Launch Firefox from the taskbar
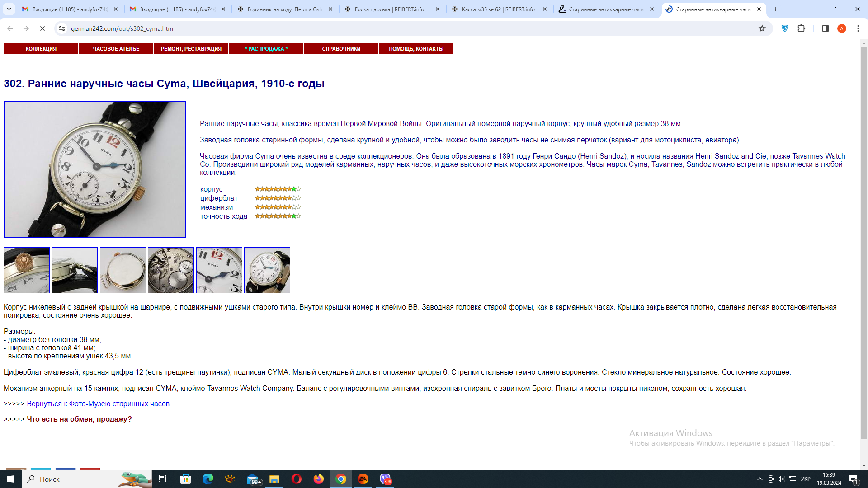Viewport: 868px width, 488px height. coord(319,479)
